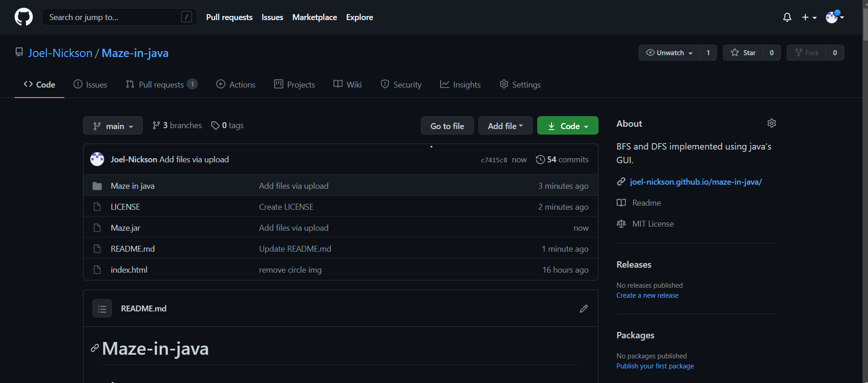Open the Joel-Nickson commit author link
The image size is (868, 383).
pos(134,160)
